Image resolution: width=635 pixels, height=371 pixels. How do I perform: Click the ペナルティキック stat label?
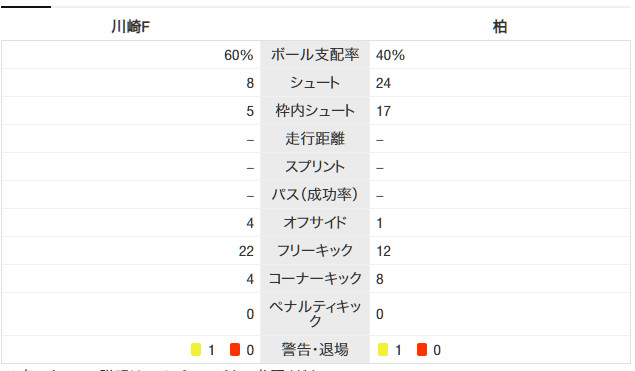click(x=315, y=313)
